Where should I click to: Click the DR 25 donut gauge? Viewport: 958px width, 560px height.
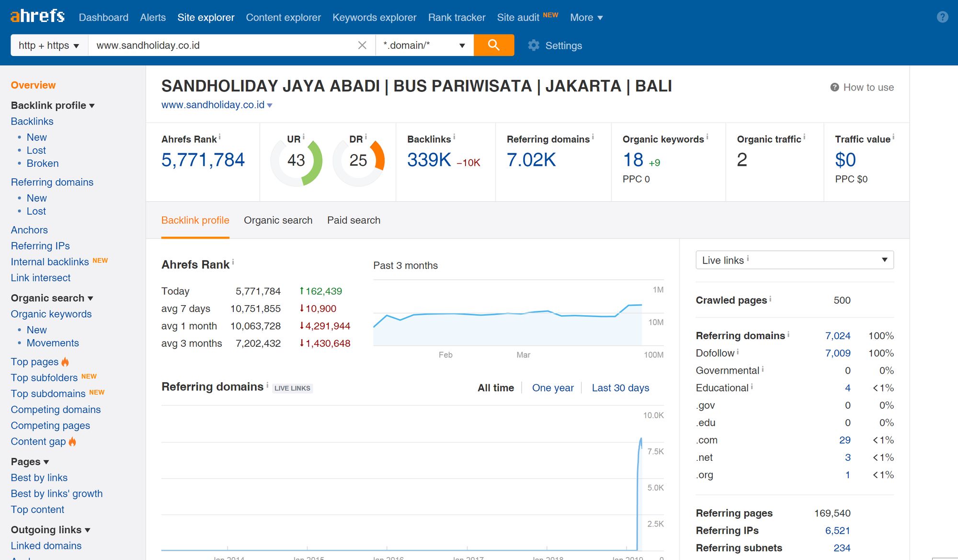coord(358,161)
